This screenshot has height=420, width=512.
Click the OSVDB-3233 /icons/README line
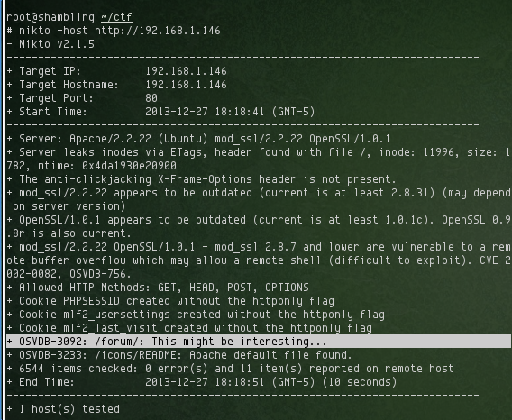pos(179,355)
